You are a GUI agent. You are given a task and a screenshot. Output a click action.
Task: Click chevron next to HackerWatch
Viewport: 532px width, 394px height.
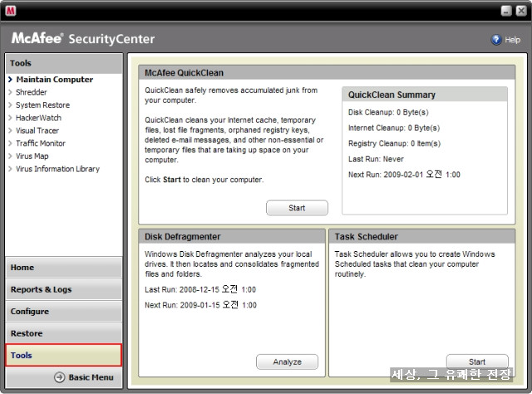click(x=10, y=118)
